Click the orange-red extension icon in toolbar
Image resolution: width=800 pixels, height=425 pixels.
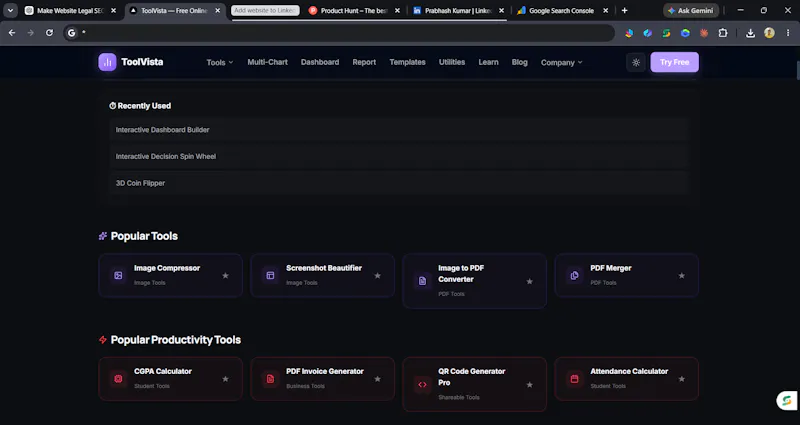click(x=704, y=33)
